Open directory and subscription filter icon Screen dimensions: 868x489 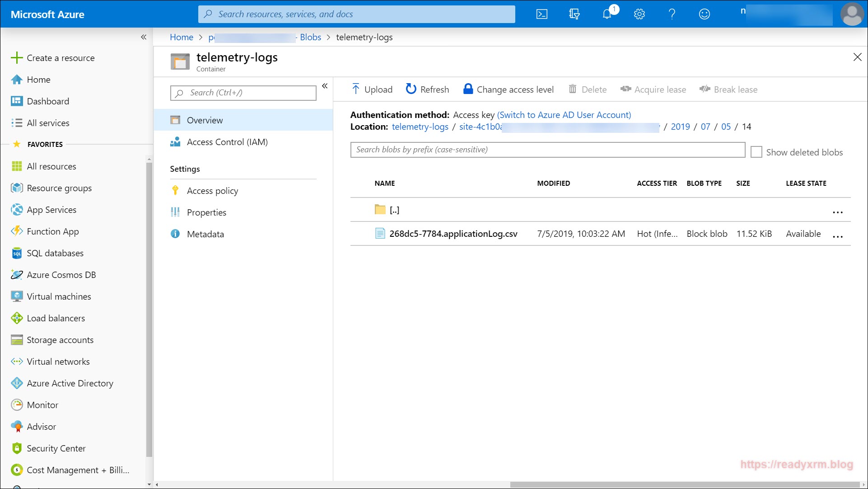[574, 14]
